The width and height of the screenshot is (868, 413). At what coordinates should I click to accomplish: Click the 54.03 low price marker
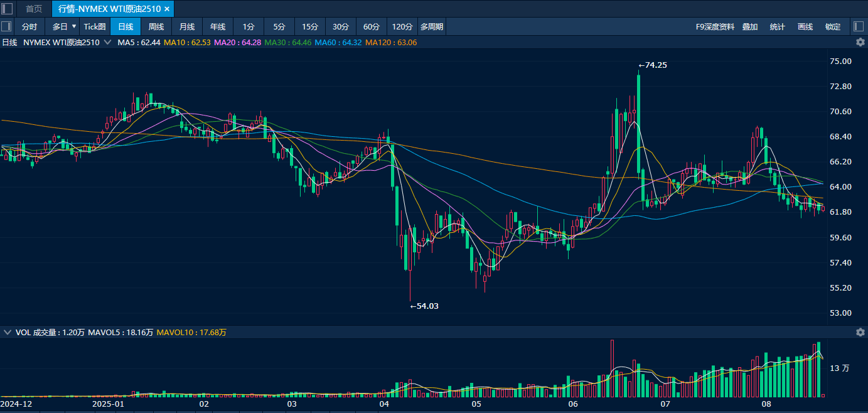pos(424,306)
